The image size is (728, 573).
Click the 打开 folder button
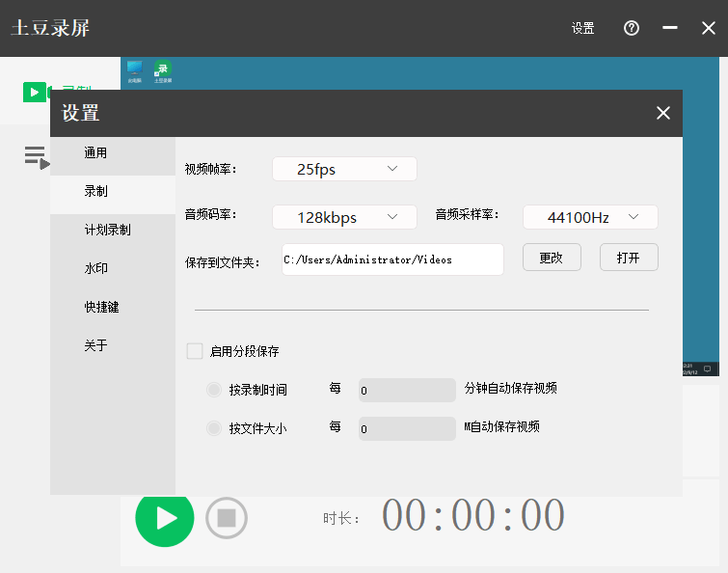[x=629, y=258]
